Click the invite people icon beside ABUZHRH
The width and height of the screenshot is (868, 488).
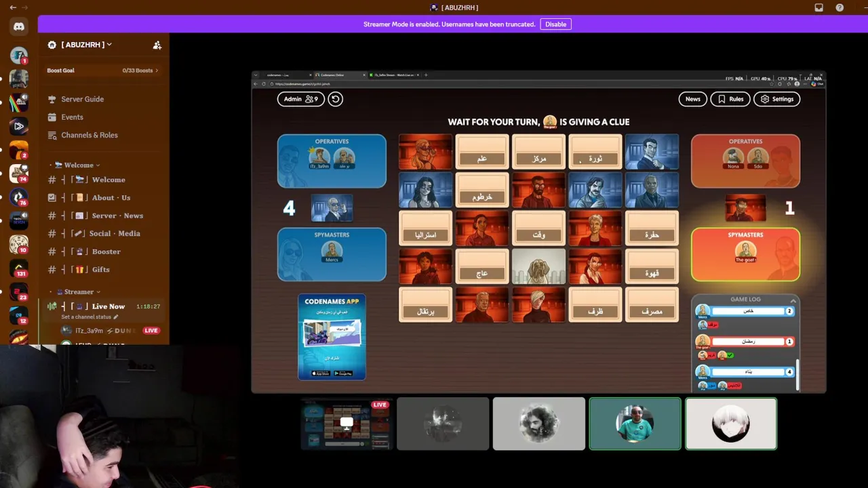(x=157, y=45)
